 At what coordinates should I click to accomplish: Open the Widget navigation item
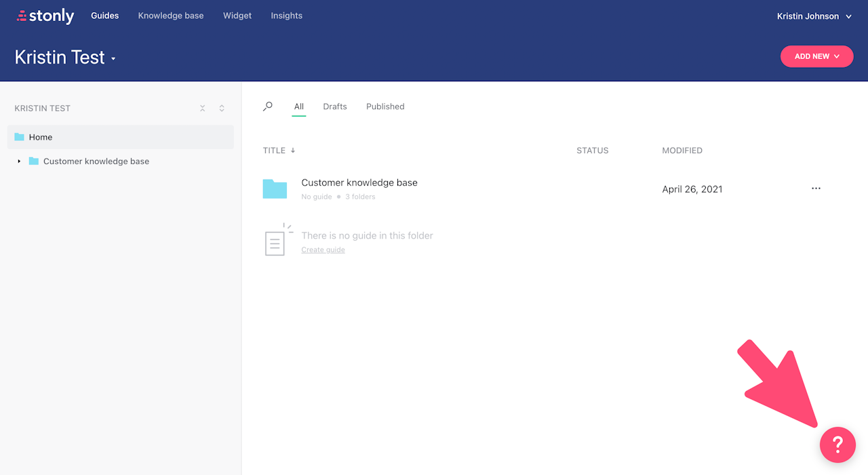(x=237, y=16)
